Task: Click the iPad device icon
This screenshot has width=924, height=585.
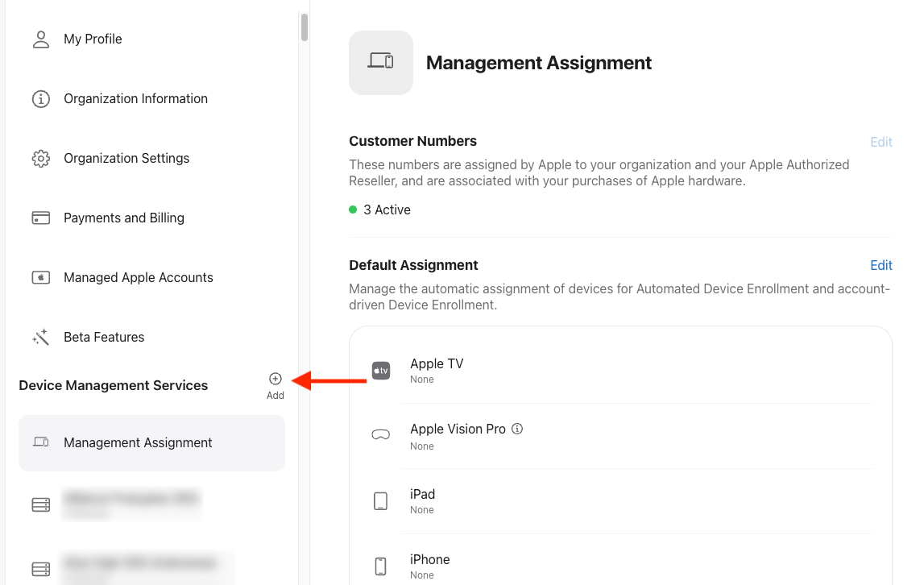Action: (381, 501)
